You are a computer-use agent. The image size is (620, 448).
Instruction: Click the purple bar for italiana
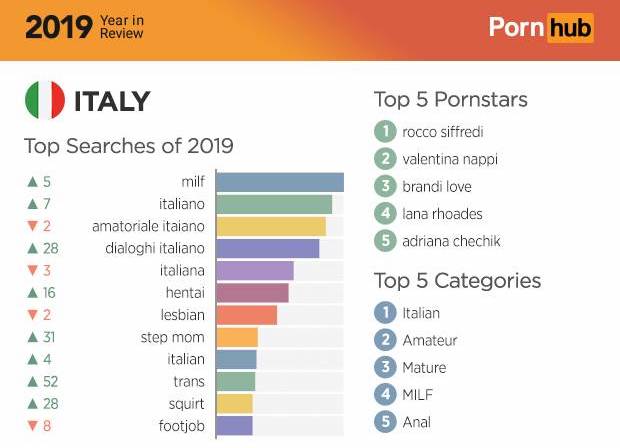click(255, 271)
